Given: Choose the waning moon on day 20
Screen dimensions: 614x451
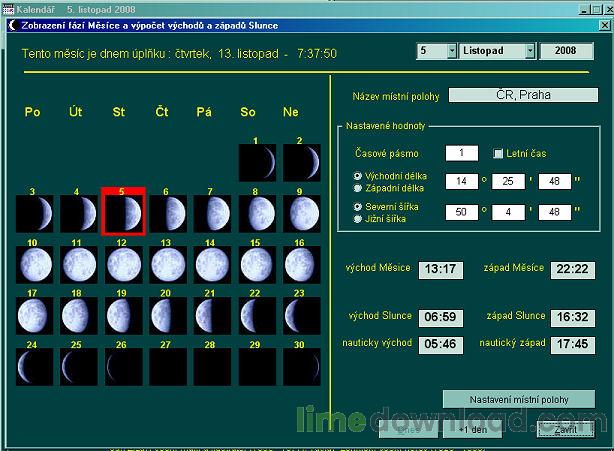Looking at the screenshot, I should pos(168,315).
